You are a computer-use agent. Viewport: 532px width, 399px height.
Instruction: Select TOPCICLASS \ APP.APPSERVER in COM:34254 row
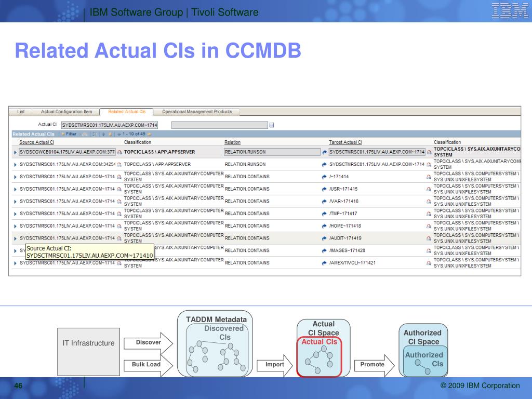pos(157,164)
